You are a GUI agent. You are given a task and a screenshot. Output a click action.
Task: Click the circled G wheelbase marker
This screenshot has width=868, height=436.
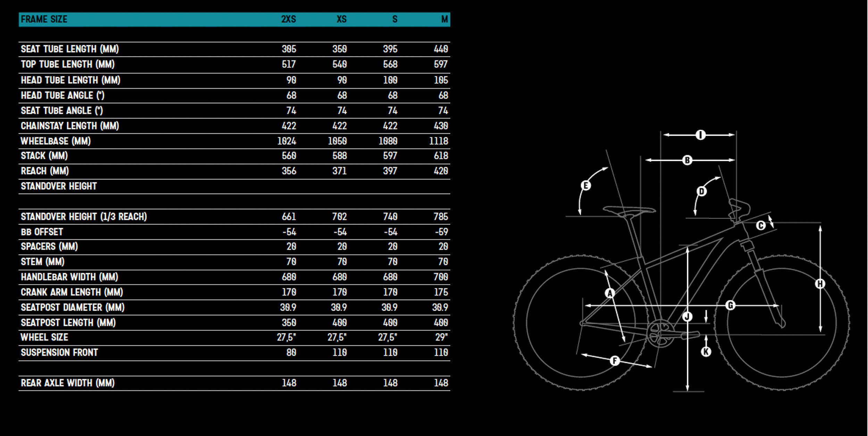point(731,306)
